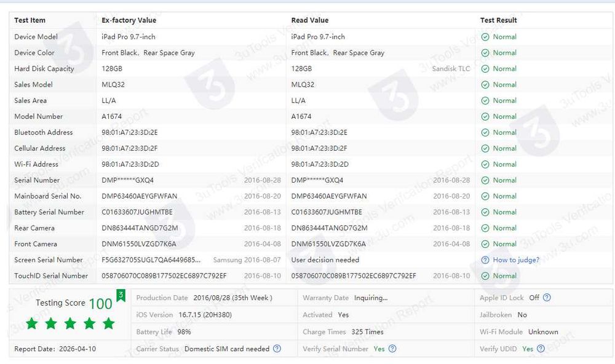Click the Battery Serial Number check icon
615x364 pixels.
tap(485, 212)
